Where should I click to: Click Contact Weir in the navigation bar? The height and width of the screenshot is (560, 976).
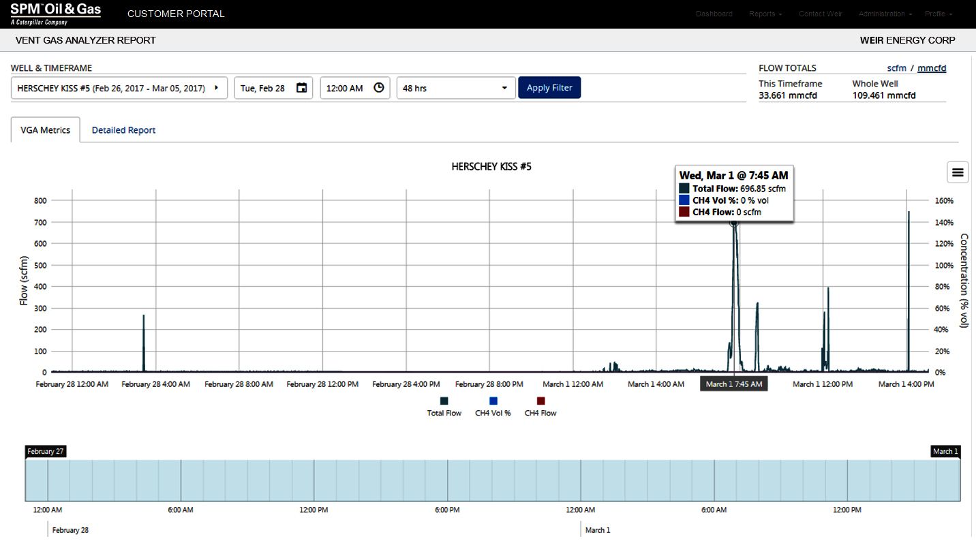821,14
